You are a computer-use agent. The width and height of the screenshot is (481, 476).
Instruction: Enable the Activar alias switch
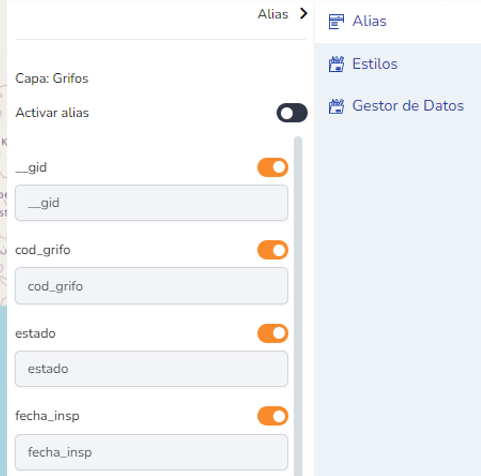pos(292,113)
